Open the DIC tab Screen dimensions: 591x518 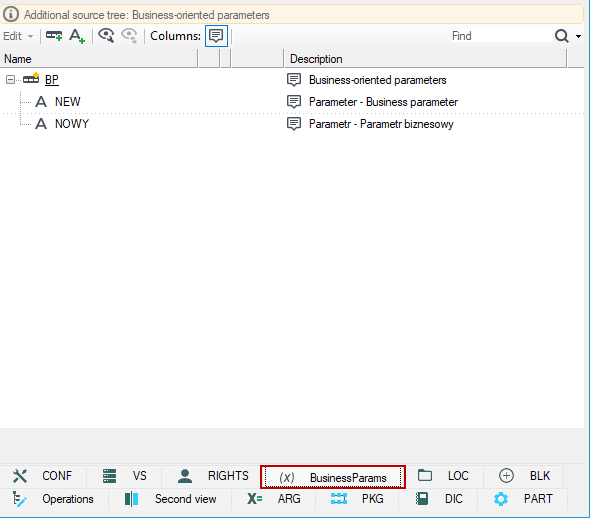[x=438, y=499]
